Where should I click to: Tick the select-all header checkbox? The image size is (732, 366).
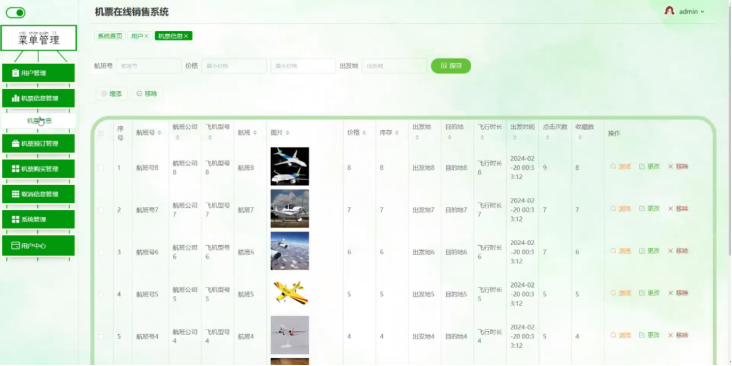click(x=101, y=134)
